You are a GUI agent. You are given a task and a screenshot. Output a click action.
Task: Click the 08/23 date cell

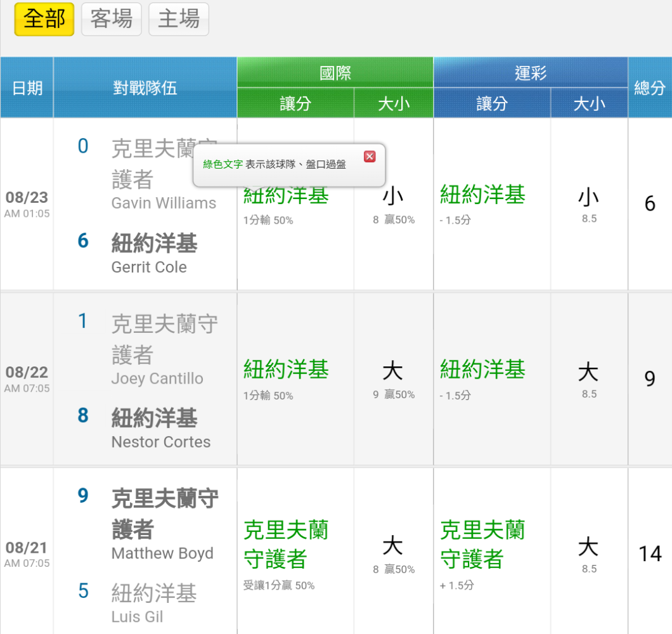coord(27,204)
